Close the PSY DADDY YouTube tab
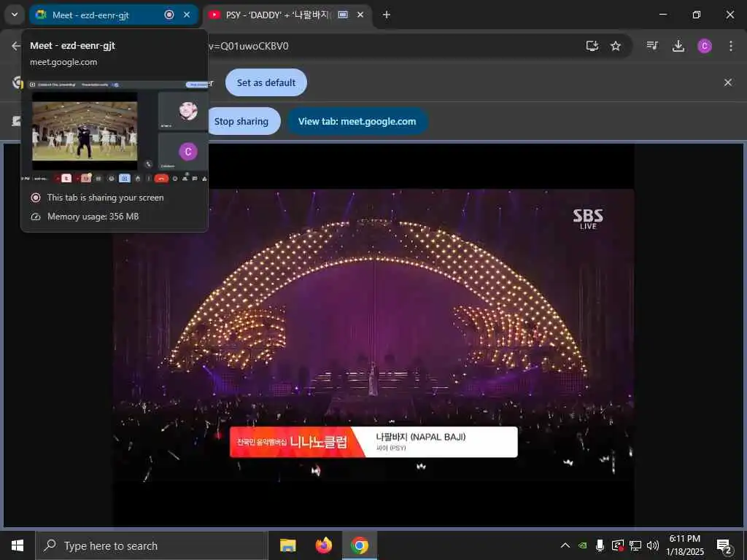Screen dimensions: 747x560 coord(360,15)
